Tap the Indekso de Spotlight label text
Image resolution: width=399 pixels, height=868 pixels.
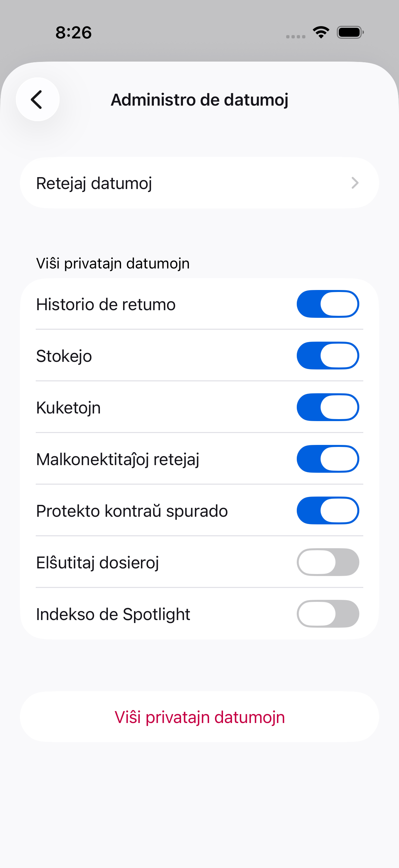click(x=113, y=614)
